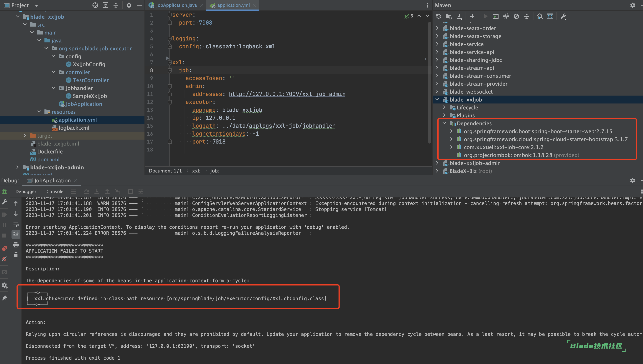Expand all in Project panel
The height and width of the screenshot is (364, 643).
(x=106, y=5)
